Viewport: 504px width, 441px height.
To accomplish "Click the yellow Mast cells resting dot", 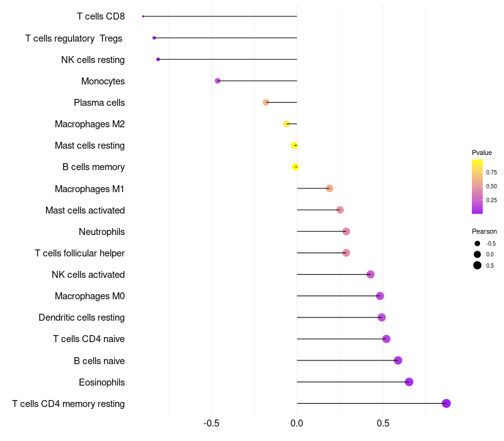I will (294, 146).
